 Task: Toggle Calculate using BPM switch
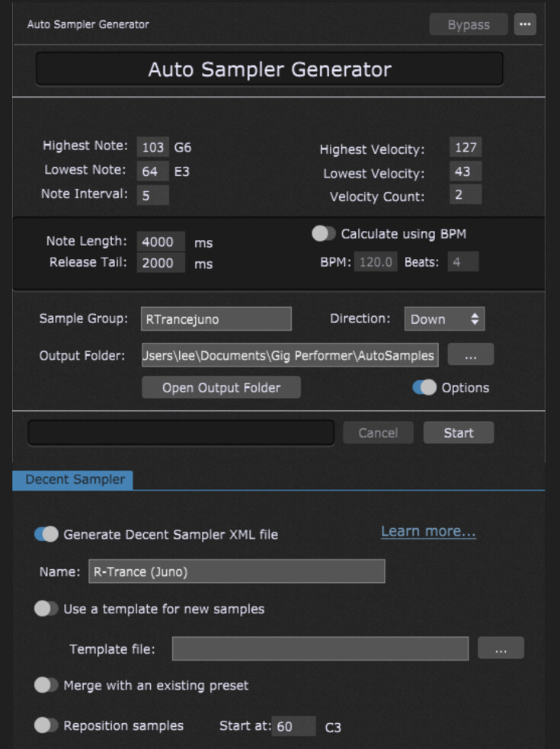pos(324,234)
